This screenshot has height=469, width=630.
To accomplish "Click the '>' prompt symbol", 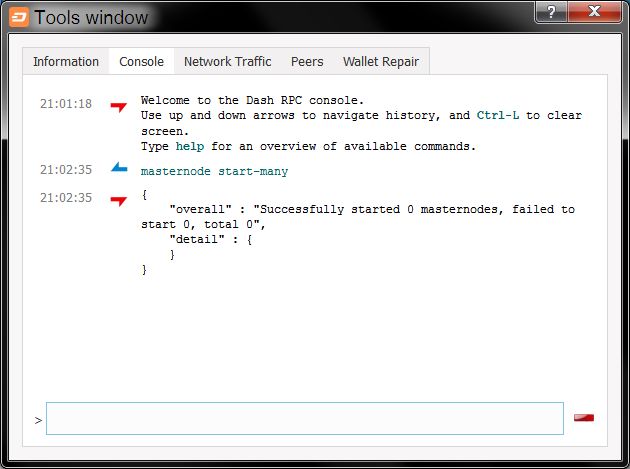I will pyautogui.click(x=38, y=420).
